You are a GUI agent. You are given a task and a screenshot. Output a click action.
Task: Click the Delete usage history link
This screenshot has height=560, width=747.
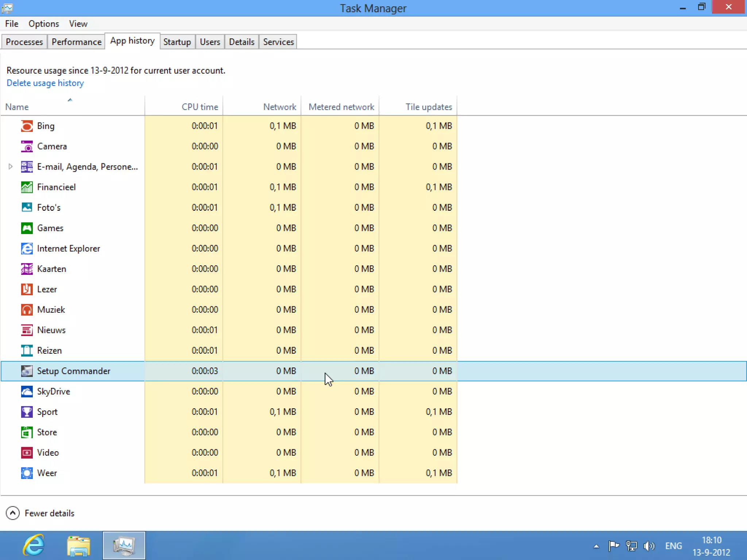click(45, 83)
